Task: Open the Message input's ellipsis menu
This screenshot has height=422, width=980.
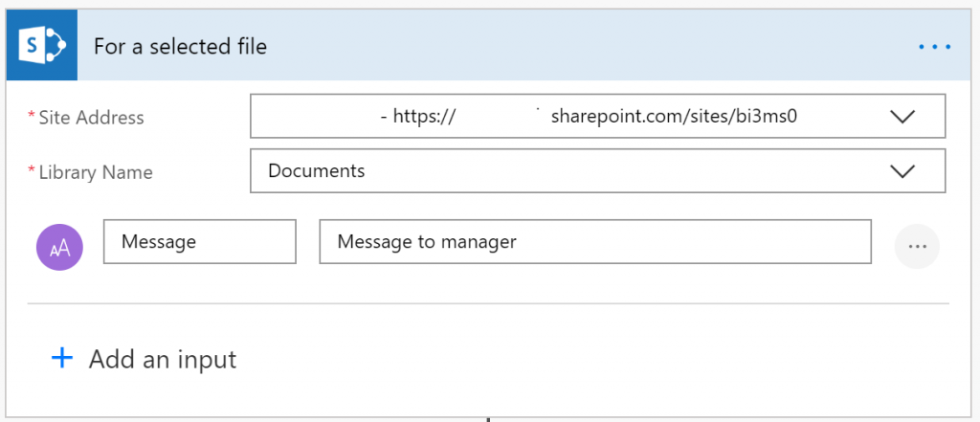Action: pos(917,246)
